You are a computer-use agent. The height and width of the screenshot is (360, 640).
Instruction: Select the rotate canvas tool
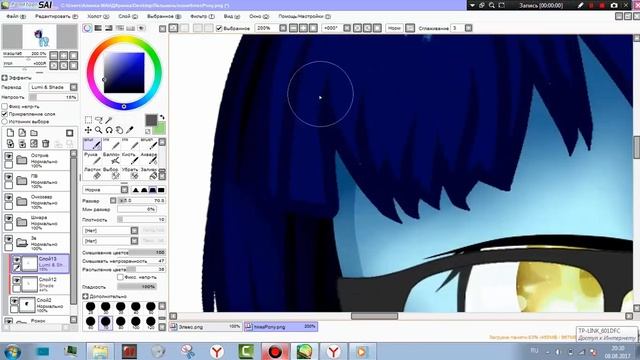[109, 130]
